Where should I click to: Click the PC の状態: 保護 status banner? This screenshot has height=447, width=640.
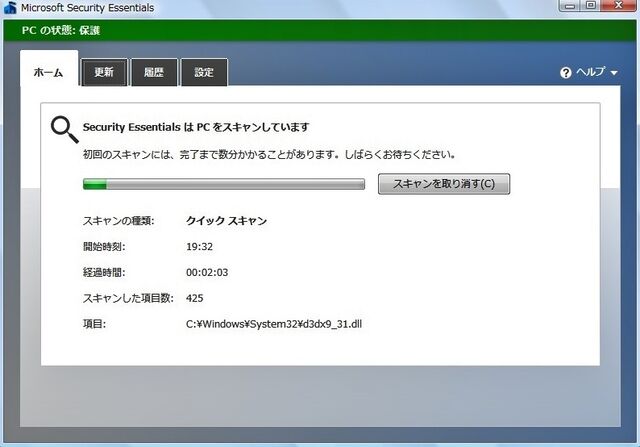320,30
